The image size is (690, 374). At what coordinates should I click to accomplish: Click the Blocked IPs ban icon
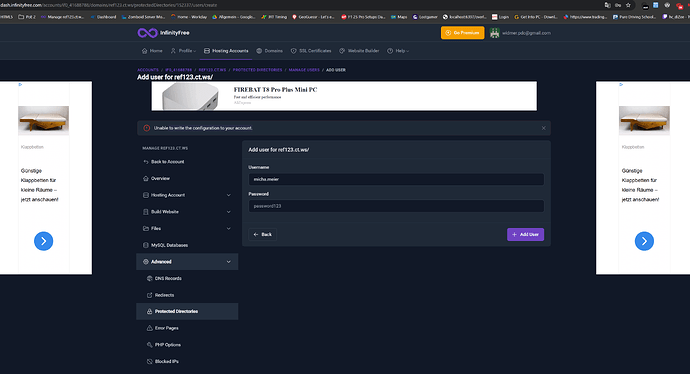150,362
